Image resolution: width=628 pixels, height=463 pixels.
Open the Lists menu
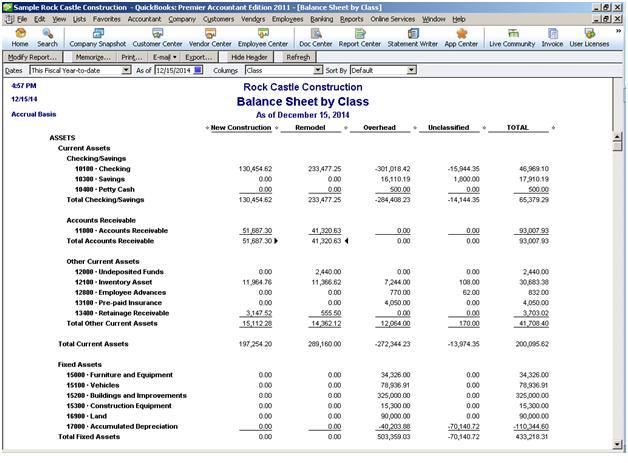point(79,19)
